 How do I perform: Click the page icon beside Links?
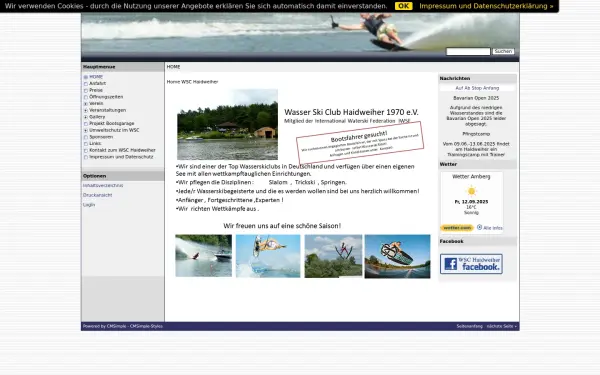[86, 144]
